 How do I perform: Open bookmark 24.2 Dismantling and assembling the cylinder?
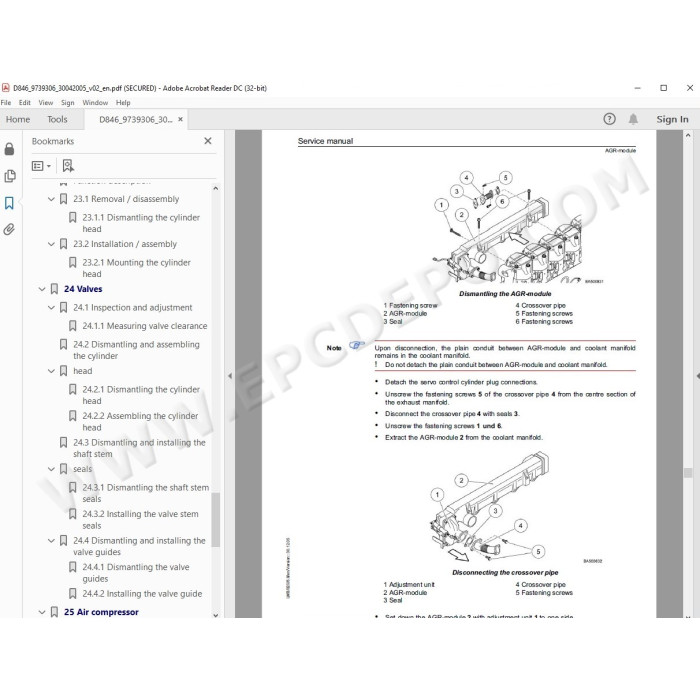[x=136, y=350]
